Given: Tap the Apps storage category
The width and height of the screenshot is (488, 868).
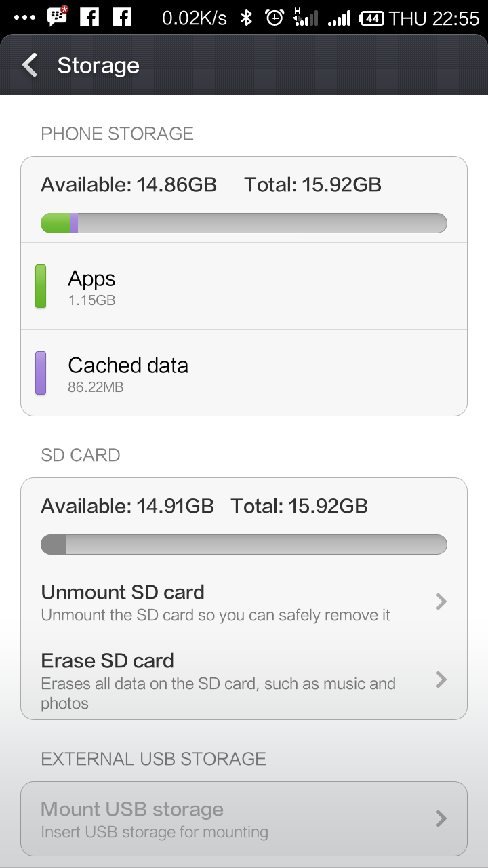Looking at the screenshot, I should coord(244,286).
